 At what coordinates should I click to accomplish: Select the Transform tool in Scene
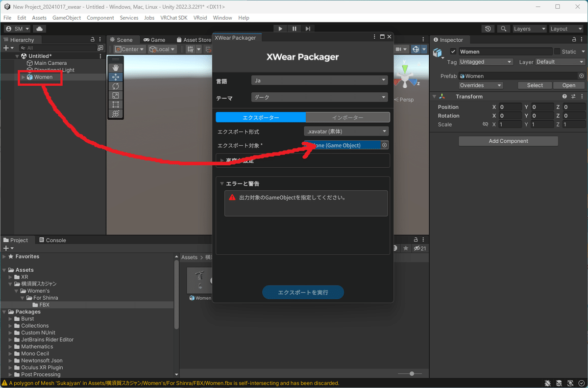pos(116,113)
